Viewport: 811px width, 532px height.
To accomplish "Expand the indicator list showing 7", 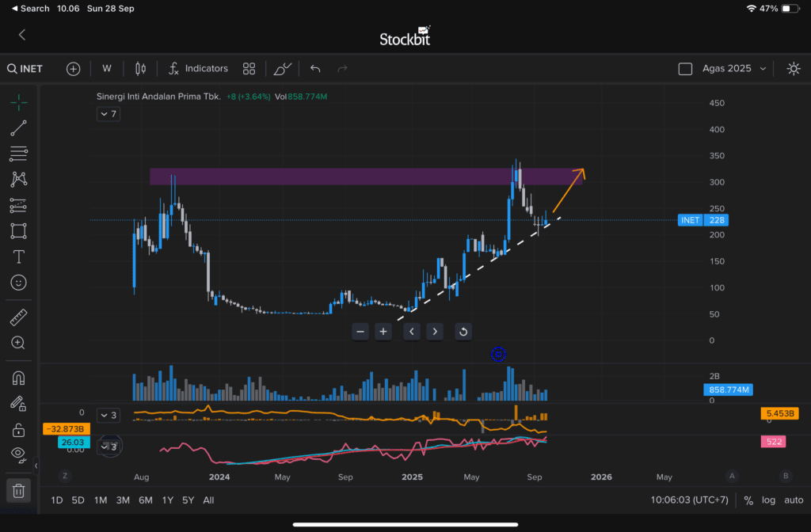I will click(108, 114).
